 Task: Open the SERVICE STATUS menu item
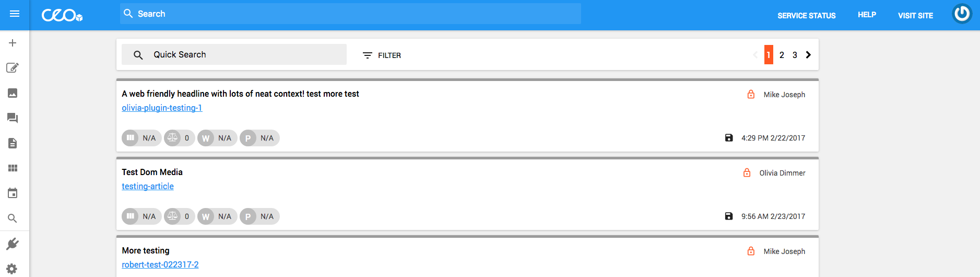[x=806, y=16]
